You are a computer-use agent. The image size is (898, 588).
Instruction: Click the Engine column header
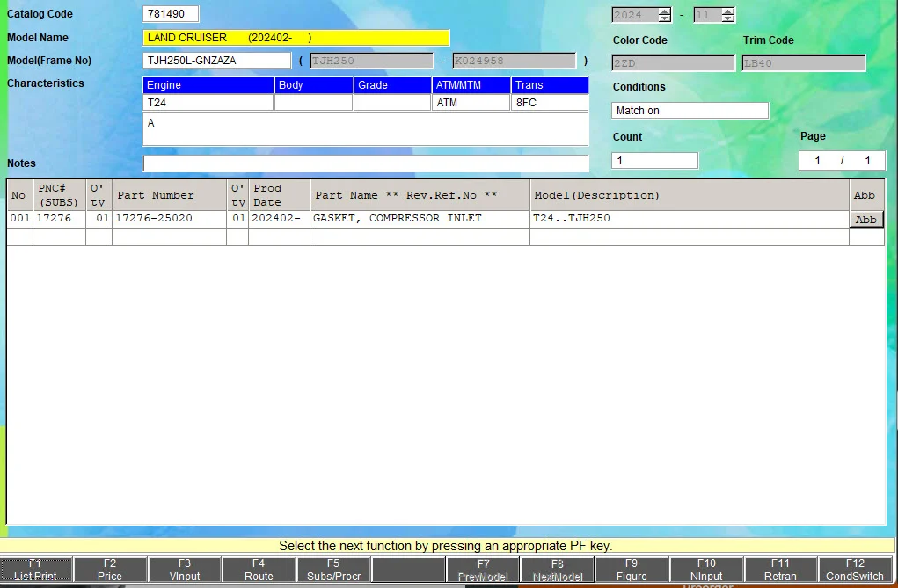(x=208, y=85)
